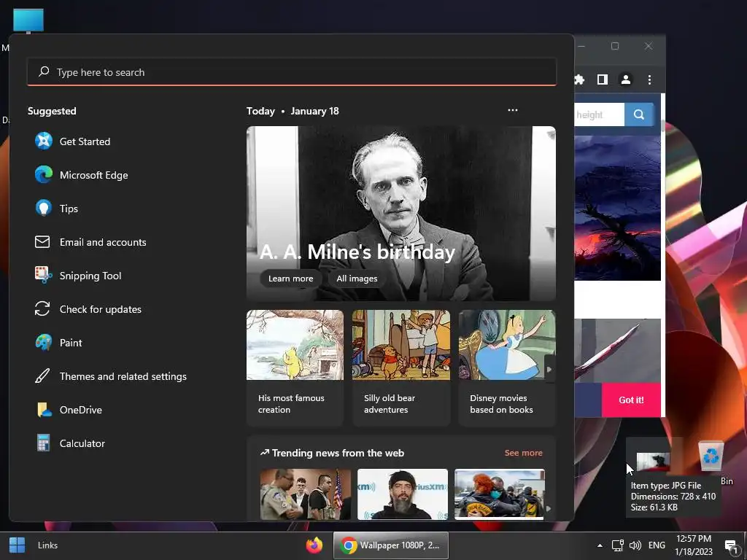Click the A. A. Milne's birthday headline
The image size is (747, 560).
357,252
